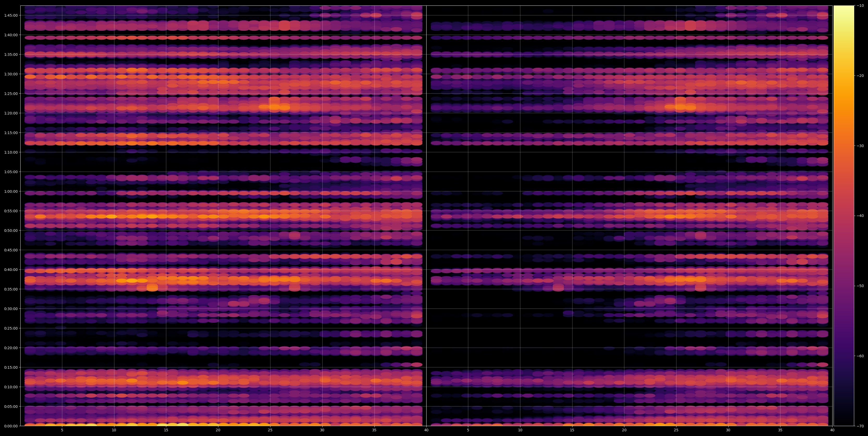Click x-axis label 5 of left plot
The height and width of the screenshot is (436, 868).
click(x=62, y=430)
